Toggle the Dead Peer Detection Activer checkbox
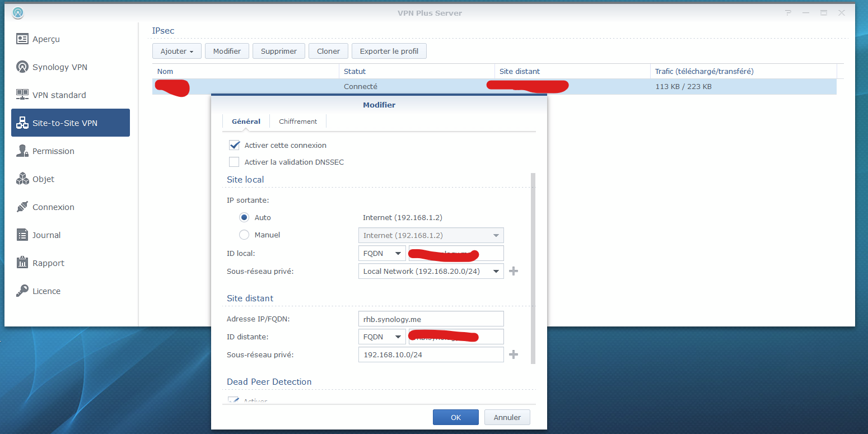868x434 pixels. point(234,400)
